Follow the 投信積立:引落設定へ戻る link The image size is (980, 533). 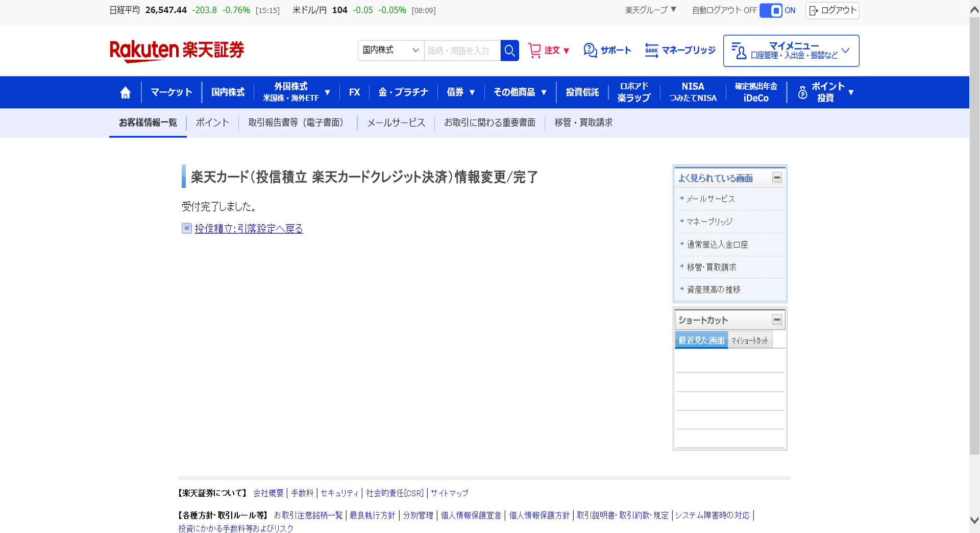coord(249,229)
